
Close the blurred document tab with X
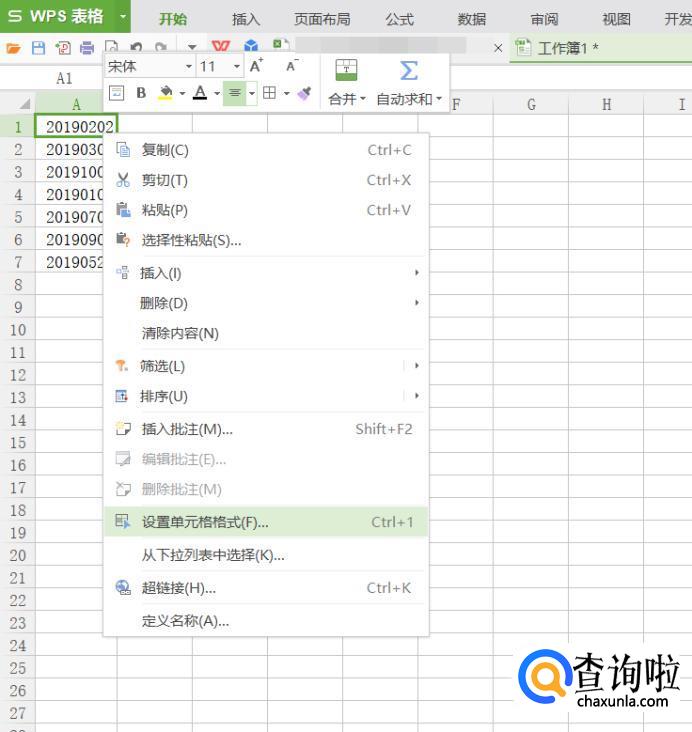498,48
